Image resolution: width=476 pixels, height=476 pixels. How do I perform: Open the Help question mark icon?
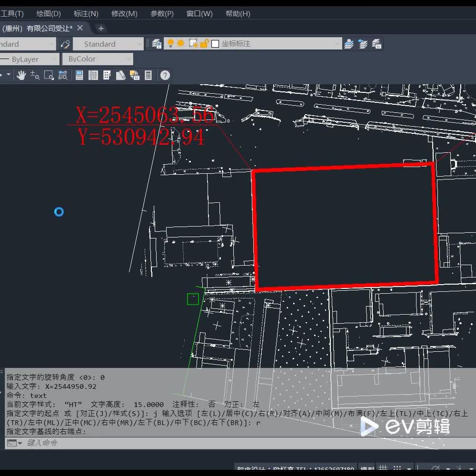165,75
